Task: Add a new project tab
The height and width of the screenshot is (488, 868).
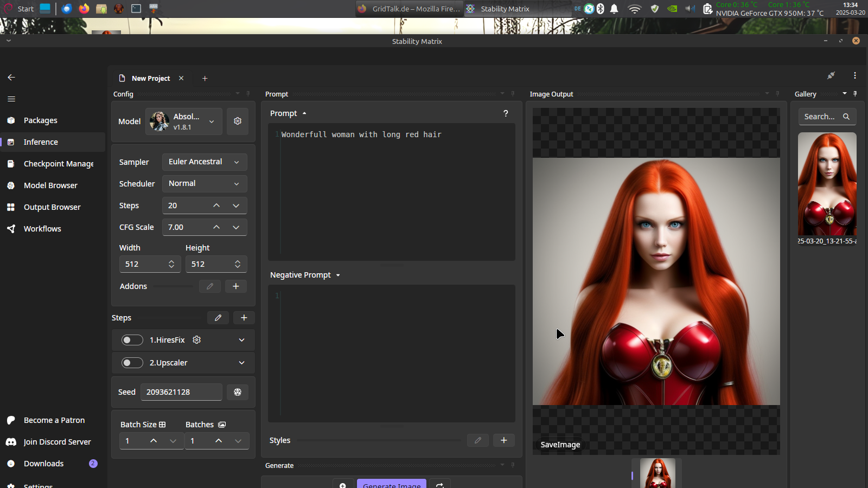Action: (x=205, y=79)
